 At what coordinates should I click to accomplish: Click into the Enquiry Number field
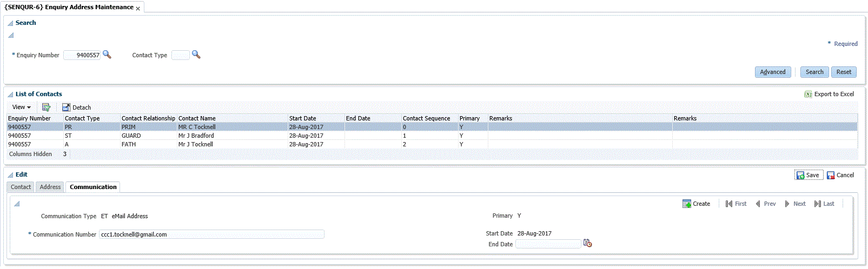(82, 55)
